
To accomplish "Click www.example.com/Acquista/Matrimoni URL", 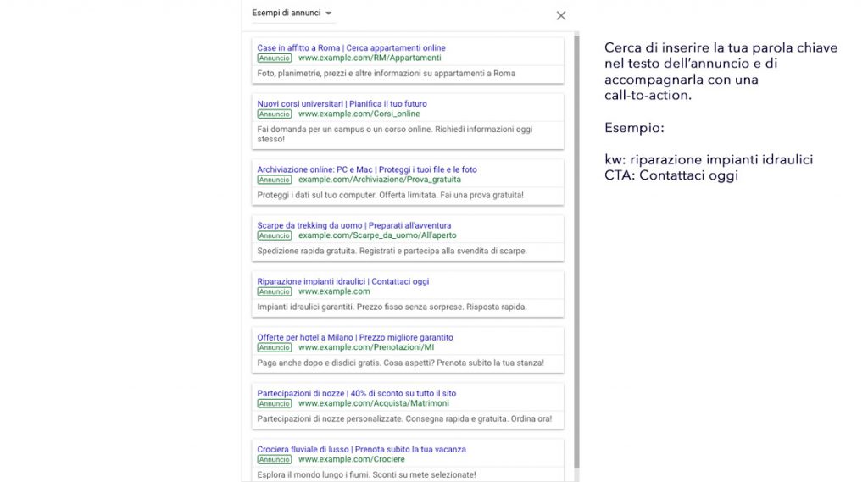I will pos(374,403).
